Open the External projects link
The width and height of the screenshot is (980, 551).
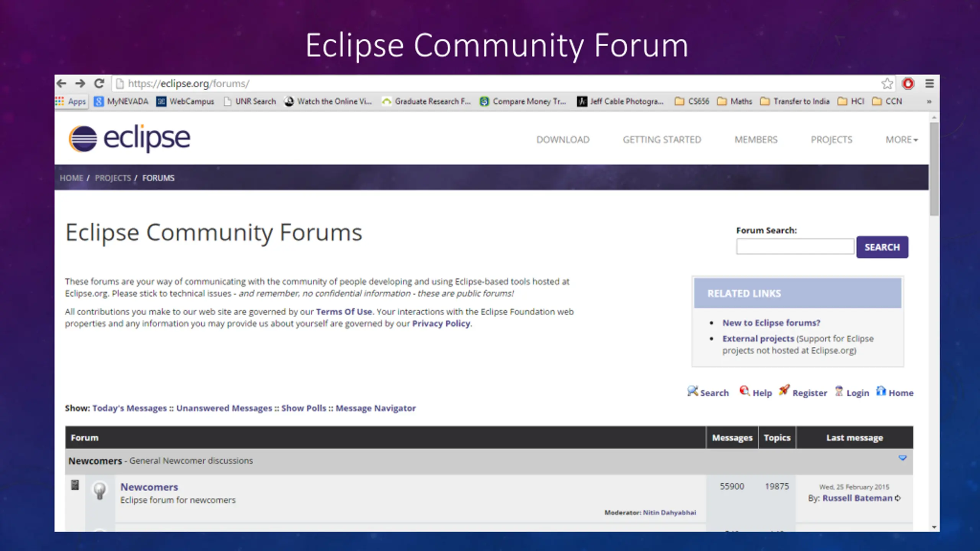(758, 339)
